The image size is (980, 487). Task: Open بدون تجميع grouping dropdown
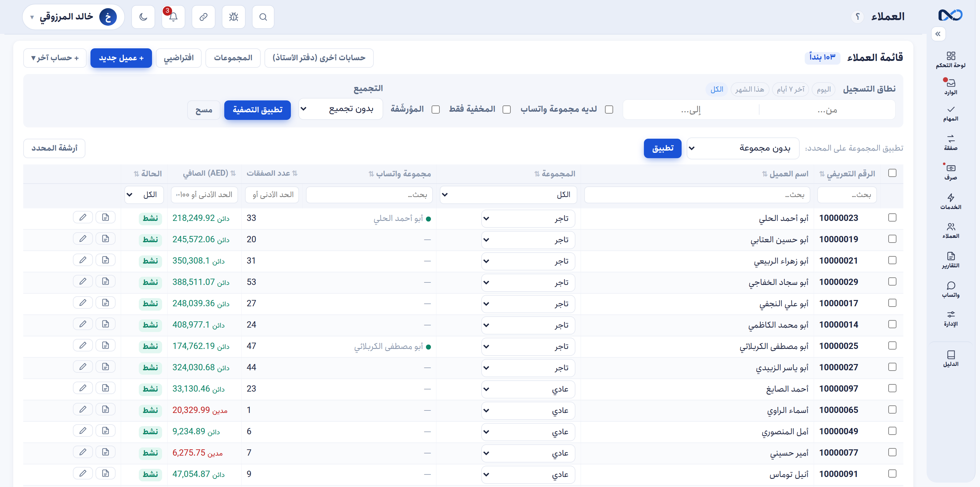click(x=340, y=109)
